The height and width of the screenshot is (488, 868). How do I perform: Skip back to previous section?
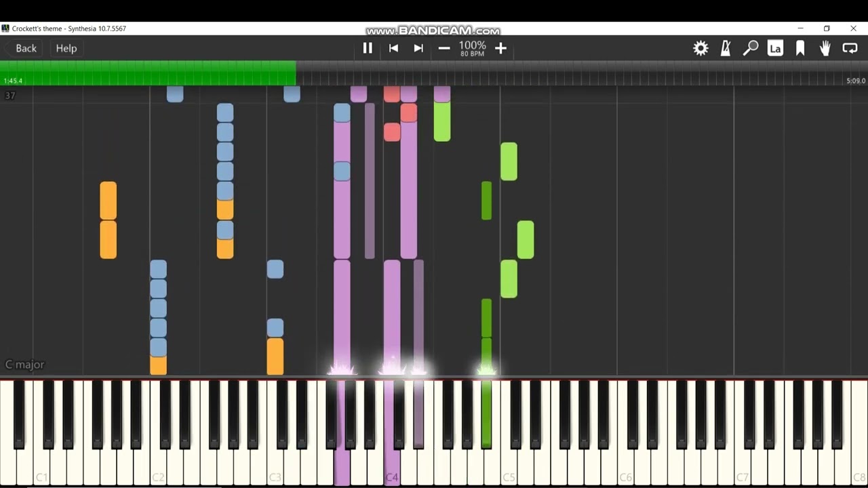[393, 48]
